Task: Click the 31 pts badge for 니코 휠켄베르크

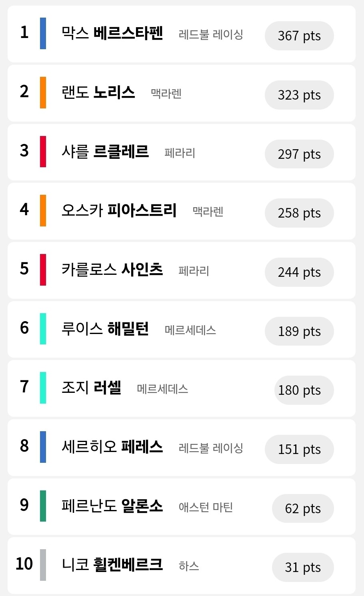Action: click(302, 568)
